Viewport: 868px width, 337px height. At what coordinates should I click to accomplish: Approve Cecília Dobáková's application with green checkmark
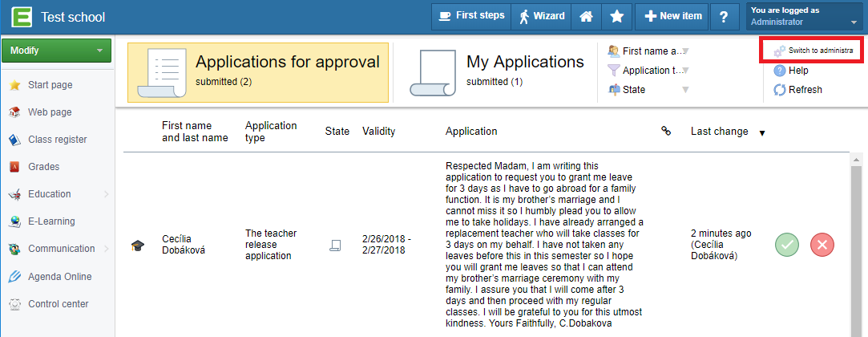786,245
